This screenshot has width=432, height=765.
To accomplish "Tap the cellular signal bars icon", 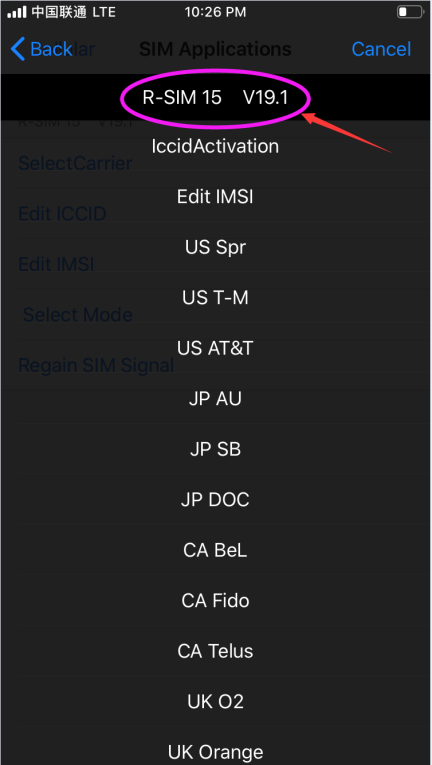I will (x=17, y=12).
